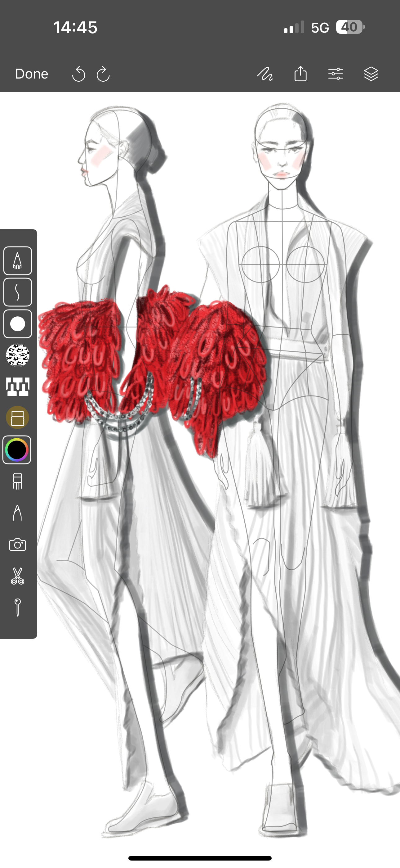
Task: Select the compass divider tool
Action: pyautogui.click(x=17, y=513)
